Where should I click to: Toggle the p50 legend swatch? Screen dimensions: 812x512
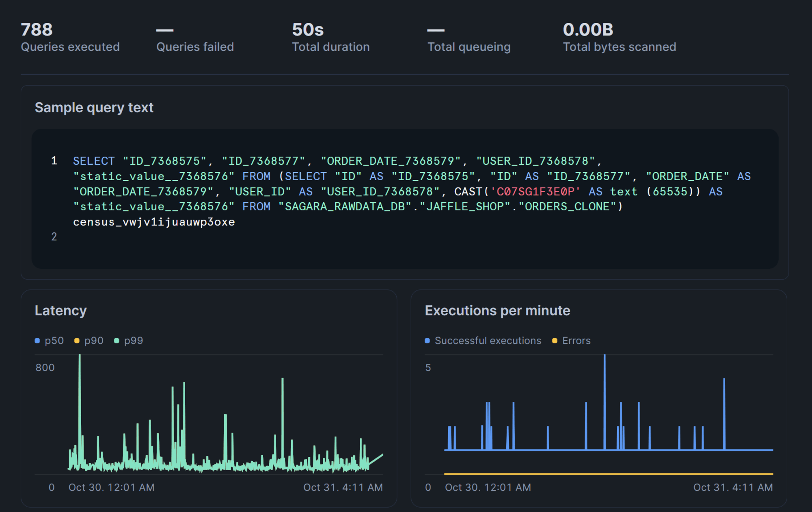[37, 341]
